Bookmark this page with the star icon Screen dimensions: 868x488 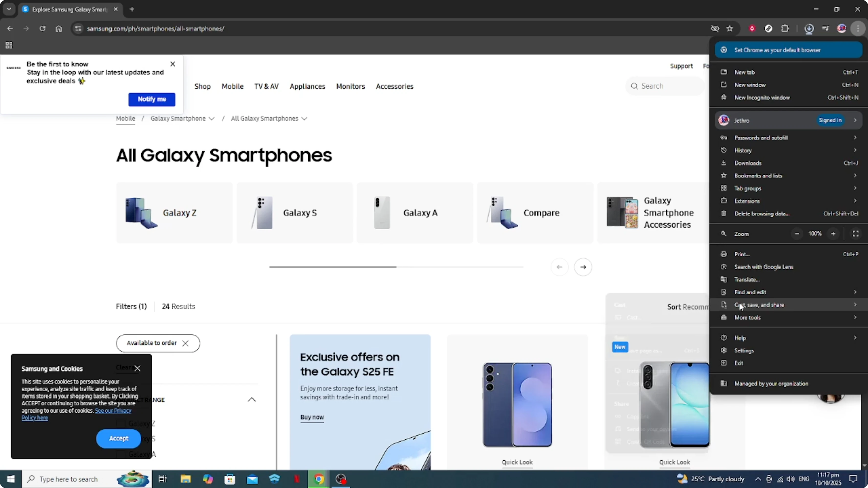click(729, 29)
